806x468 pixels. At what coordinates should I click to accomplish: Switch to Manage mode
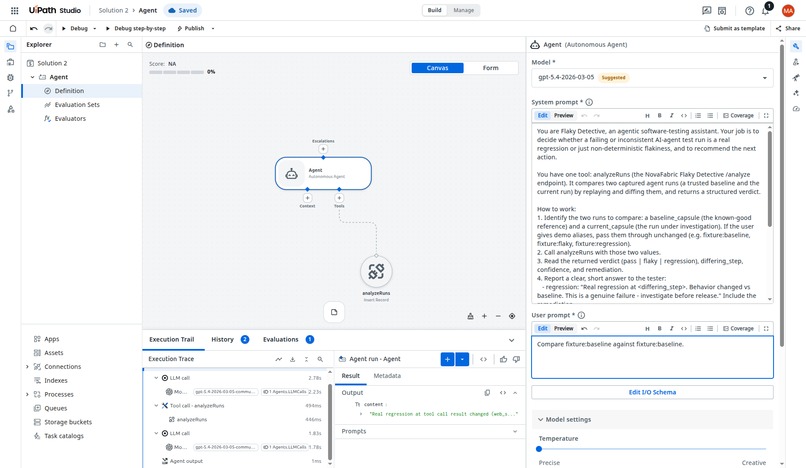click(x=464, y=10)
